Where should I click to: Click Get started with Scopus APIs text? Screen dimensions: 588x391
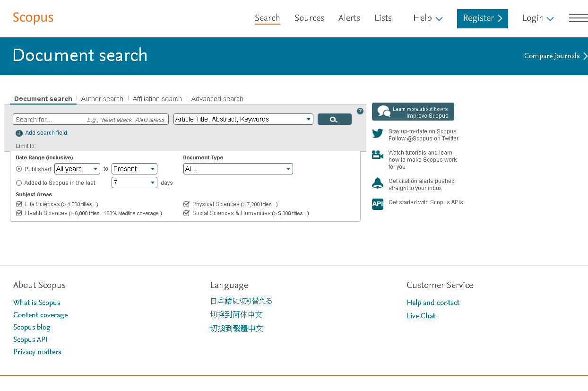coord(426,202)
